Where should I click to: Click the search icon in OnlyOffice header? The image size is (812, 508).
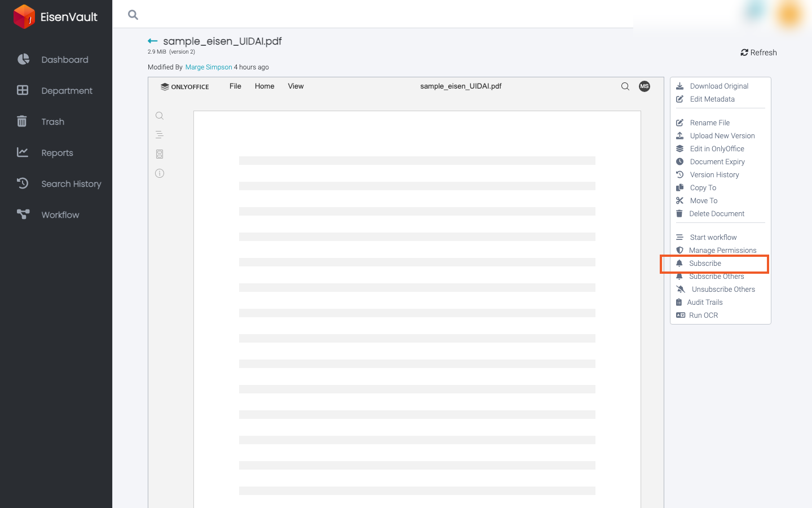pyautogui.click(x=625, y=86)
